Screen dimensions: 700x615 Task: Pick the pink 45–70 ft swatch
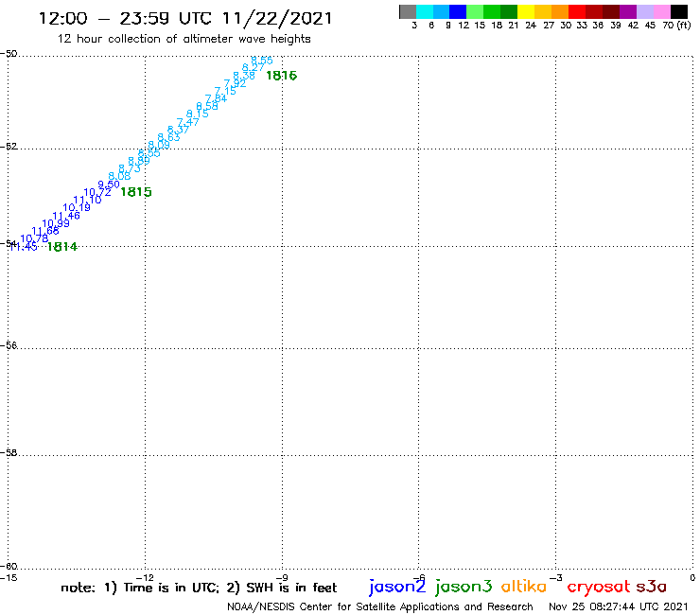point(661,11)
